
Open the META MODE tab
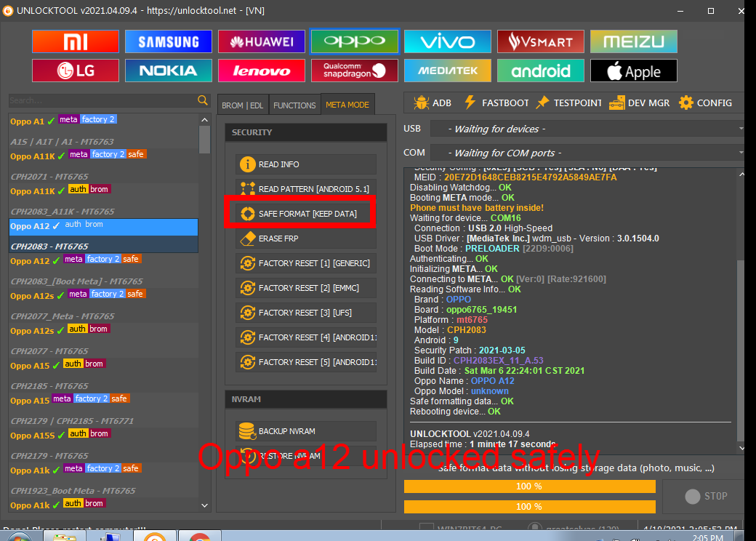[x=347, y=105]
